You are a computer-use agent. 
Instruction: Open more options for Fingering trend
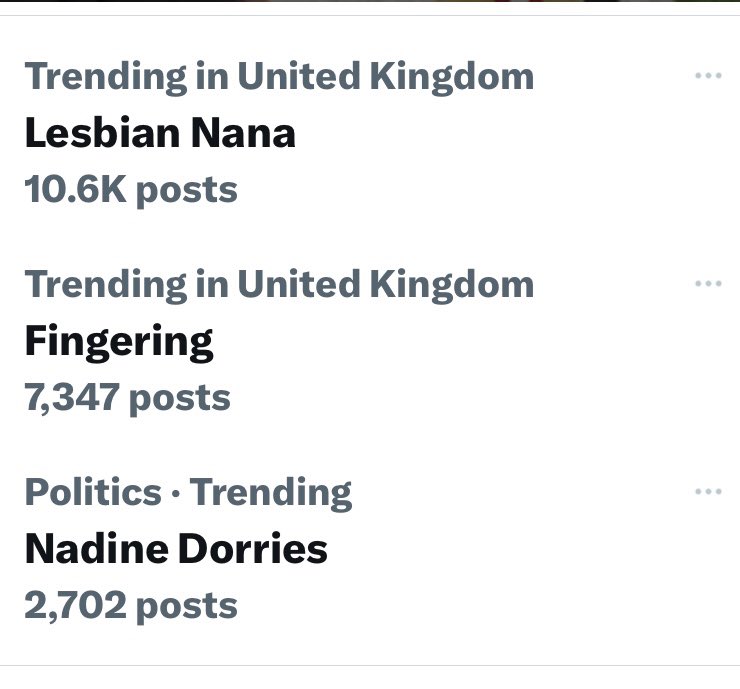[x=708, y=284]
